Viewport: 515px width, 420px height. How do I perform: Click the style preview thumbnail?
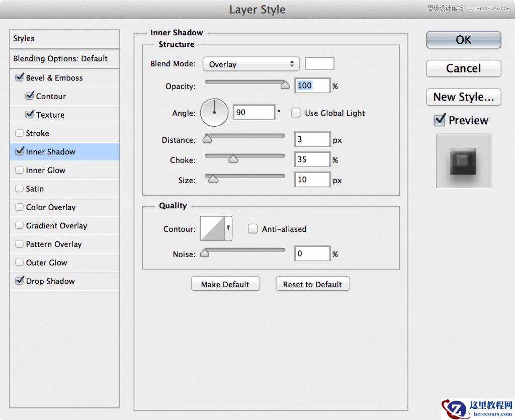tap(463, 161)
